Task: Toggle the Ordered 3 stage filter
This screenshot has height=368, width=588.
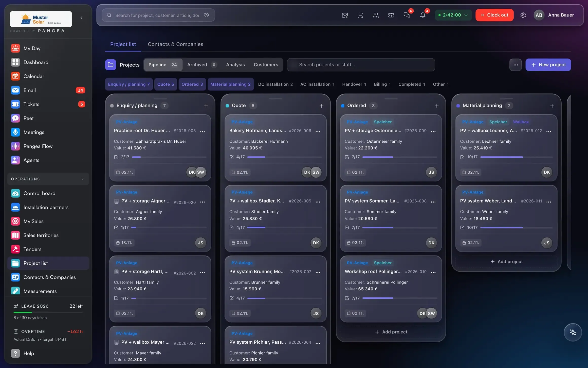Action: pos(192,84)
